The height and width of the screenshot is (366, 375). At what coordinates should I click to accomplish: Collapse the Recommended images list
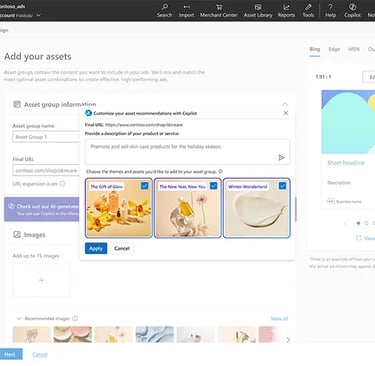19,318
